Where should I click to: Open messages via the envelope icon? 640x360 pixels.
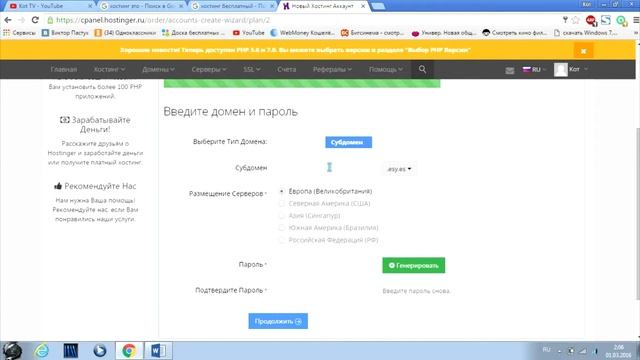509,70
